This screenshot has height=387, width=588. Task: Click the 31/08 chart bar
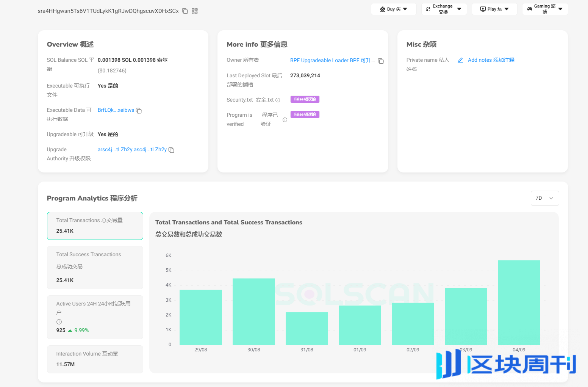[x=307, y=329]
